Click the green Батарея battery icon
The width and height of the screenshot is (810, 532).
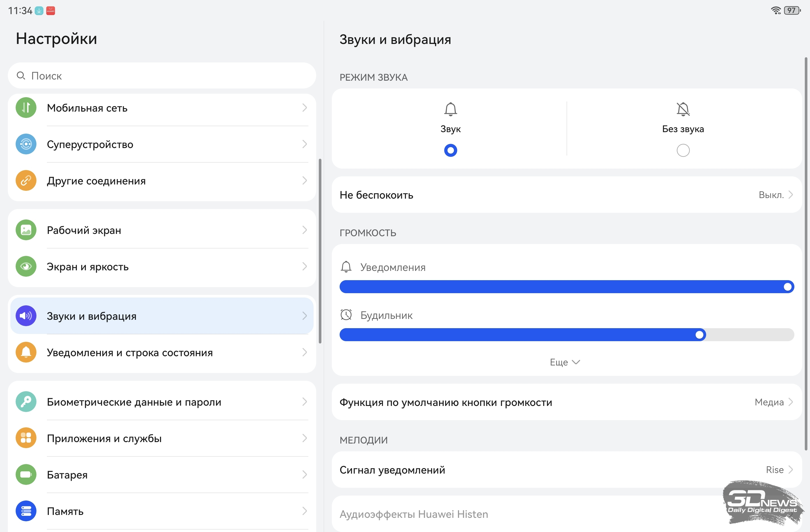pos(26,474)
